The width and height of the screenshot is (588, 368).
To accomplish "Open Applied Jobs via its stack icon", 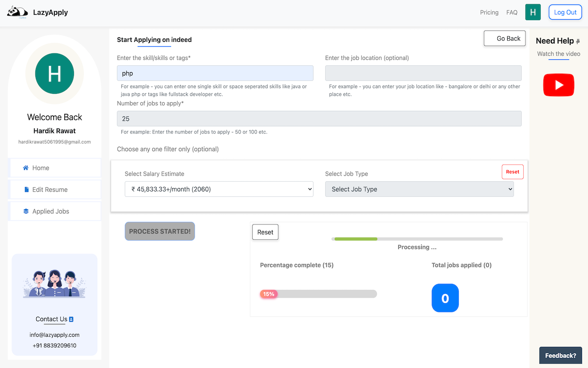I will click(x=26, y=211).
